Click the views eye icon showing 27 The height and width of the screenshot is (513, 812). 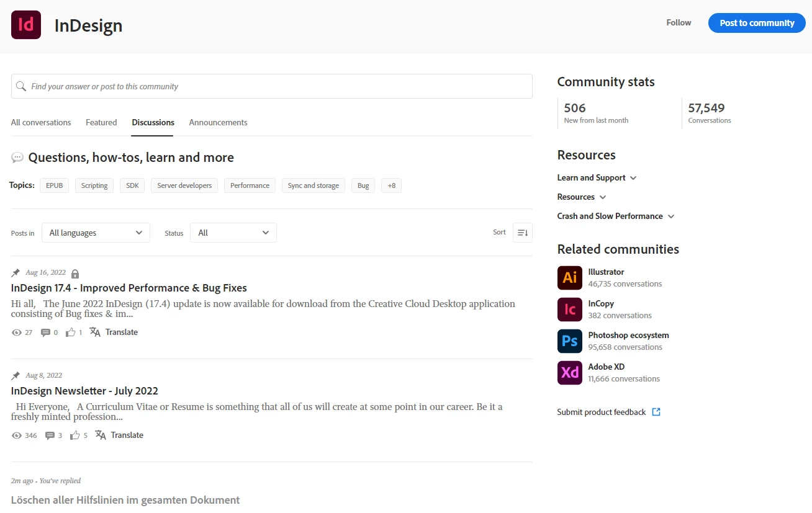click(x=17, y=332)
